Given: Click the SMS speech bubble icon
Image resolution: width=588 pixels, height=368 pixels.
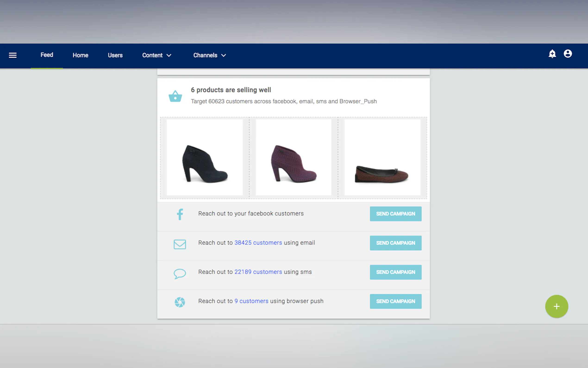Looking at the screenshot, I should point(180,273).
